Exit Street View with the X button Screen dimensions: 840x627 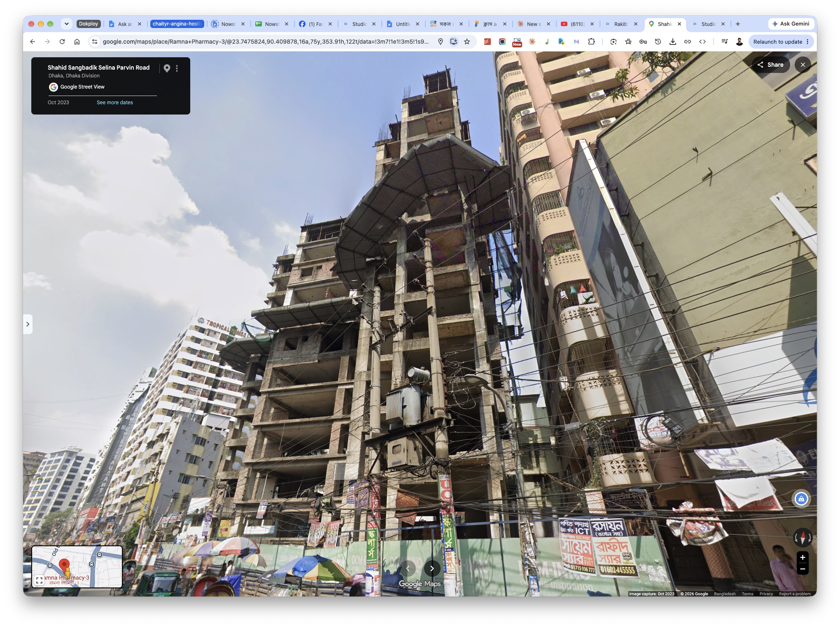tap(803, 65)
